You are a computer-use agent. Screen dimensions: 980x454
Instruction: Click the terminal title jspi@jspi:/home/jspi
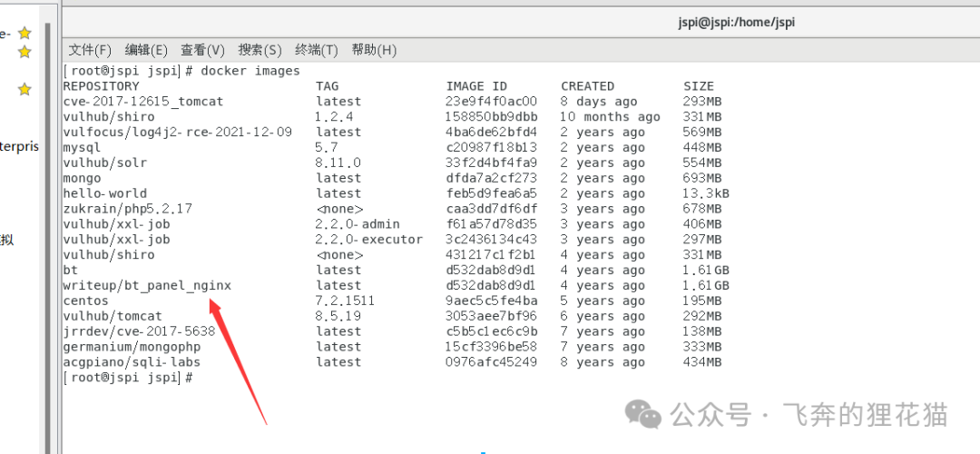click(x=736, y=23)
